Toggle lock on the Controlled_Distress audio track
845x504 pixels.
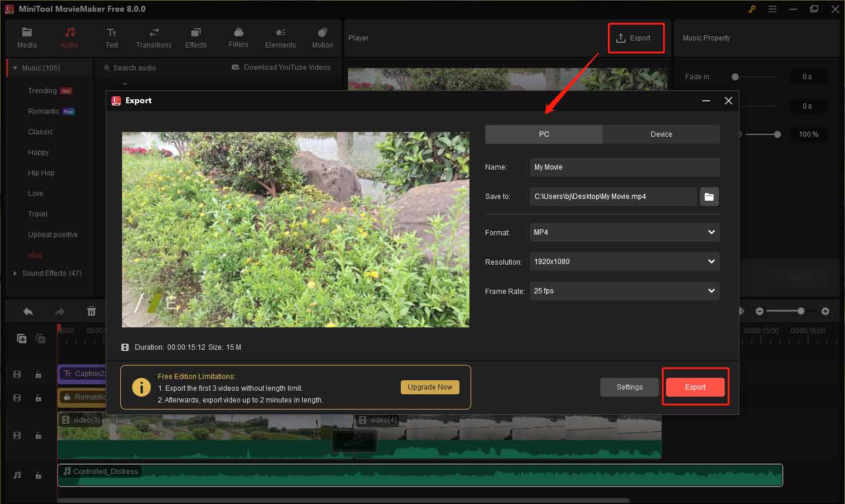[x=38, y=475]
